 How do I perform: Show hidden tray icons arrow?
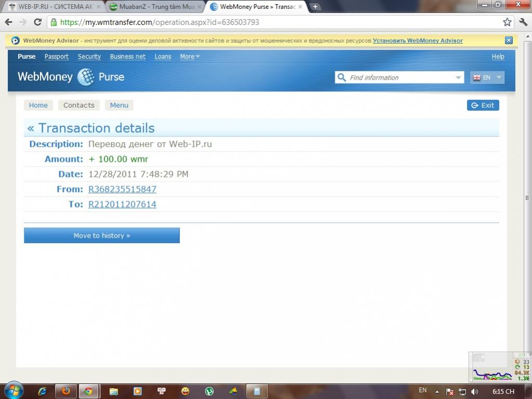(x=437, y=392)
